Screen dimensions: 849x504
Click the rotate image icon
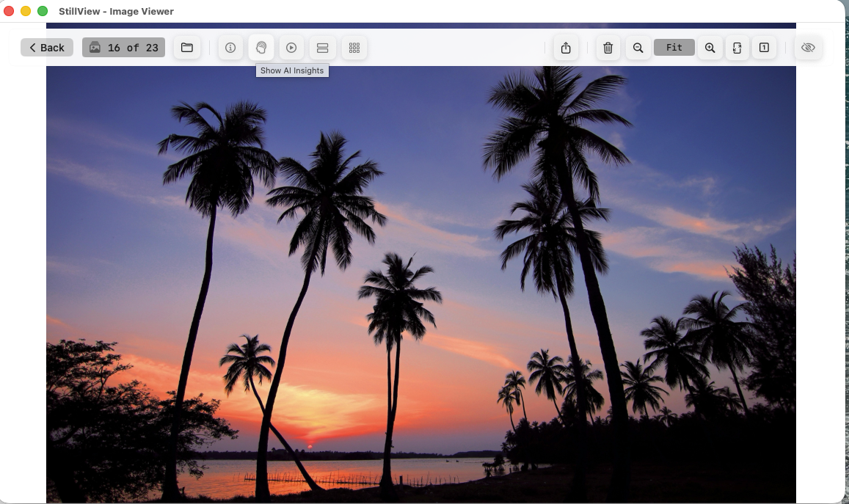737,48
